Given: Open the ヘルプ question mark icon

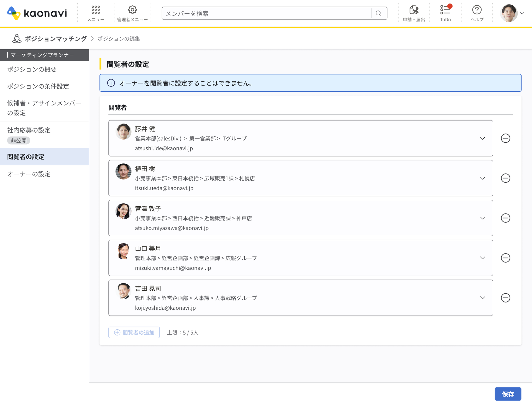Looking at the screenshot, I should (x=477, y=13).
